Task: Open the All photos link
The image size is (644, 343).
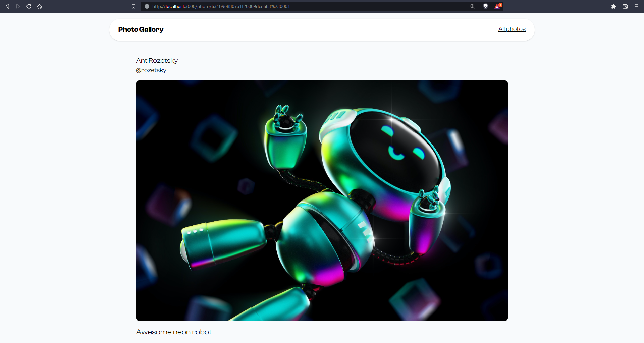Action: click(512, 29)
